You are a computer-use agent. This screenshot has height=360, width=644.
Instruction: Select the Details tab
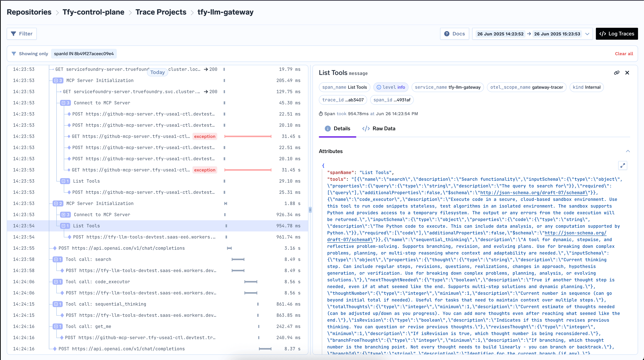click(337, 129)
